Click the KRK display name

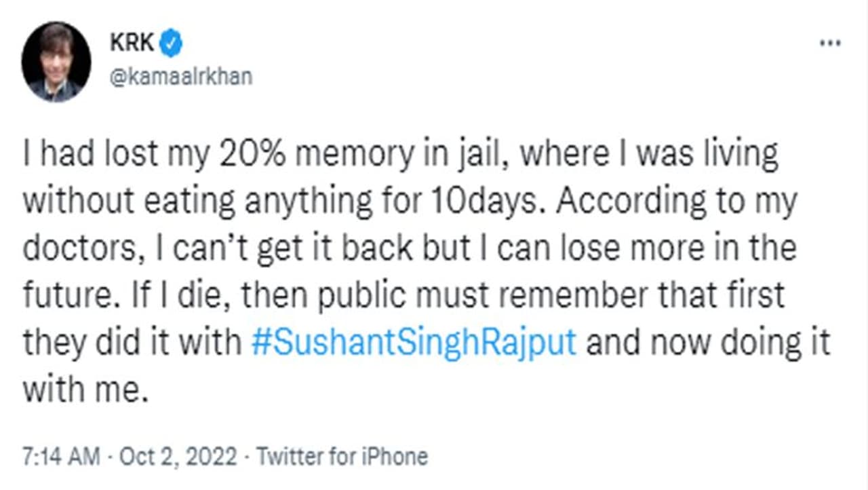pyautogui.click(x=132, y=45)
